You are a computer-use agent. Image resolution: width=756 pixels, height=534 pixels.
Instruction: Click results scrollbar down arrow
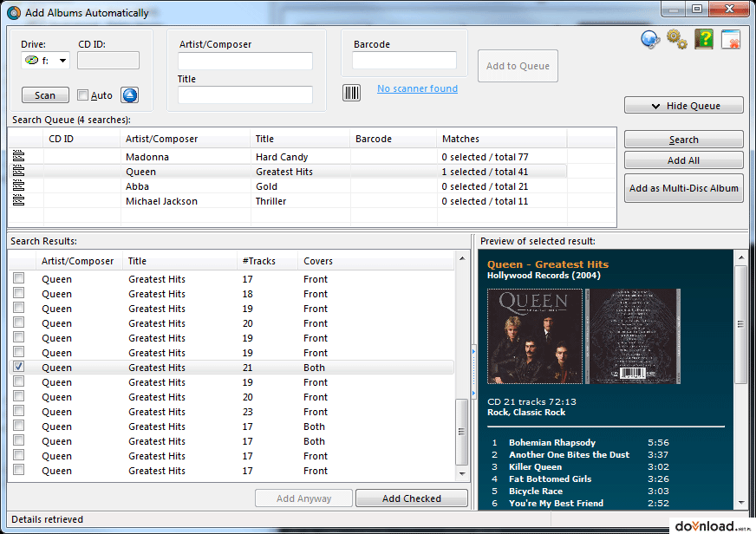462,474
